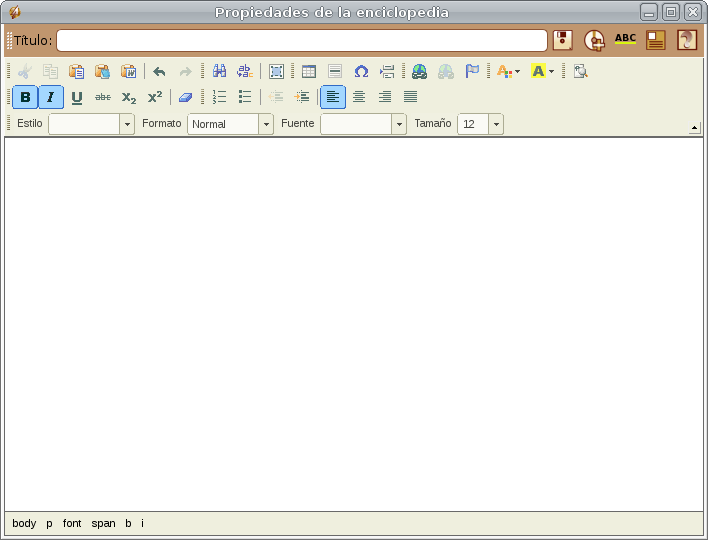Screen dimensions: 708x540
Task: Run the ABC spell check
Action: pyautogui.click(x=625, y=40)
